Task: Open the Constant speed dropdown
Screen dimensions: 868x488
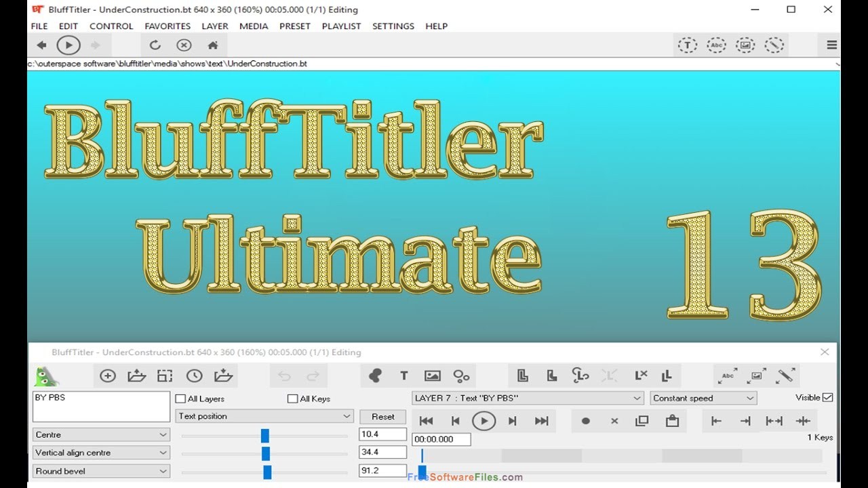Action: point(704,398)
